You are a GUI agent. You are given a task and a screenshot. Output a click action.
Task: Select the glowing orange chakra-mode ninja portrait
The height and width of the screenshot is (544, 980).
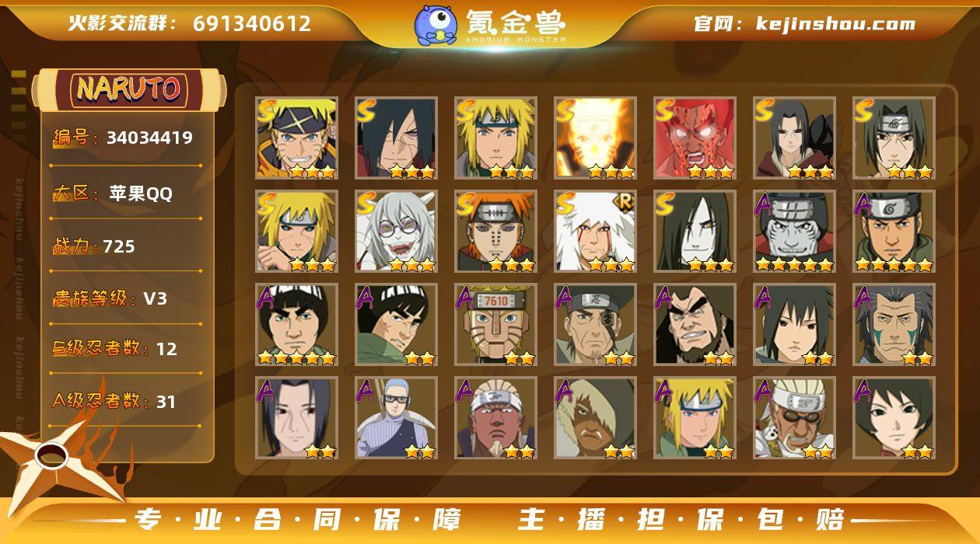(595, 138)
